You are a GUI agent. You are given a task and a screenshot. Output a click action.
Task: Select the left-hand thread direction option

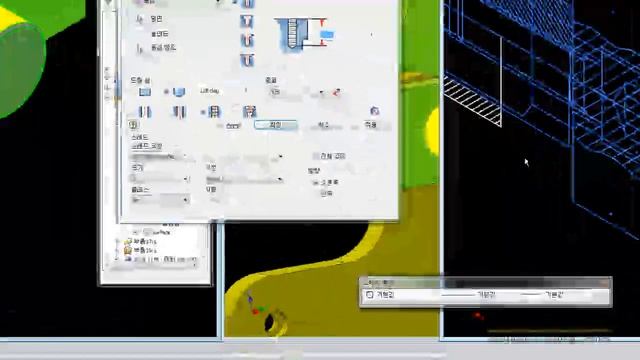click(x=325, y=193)
